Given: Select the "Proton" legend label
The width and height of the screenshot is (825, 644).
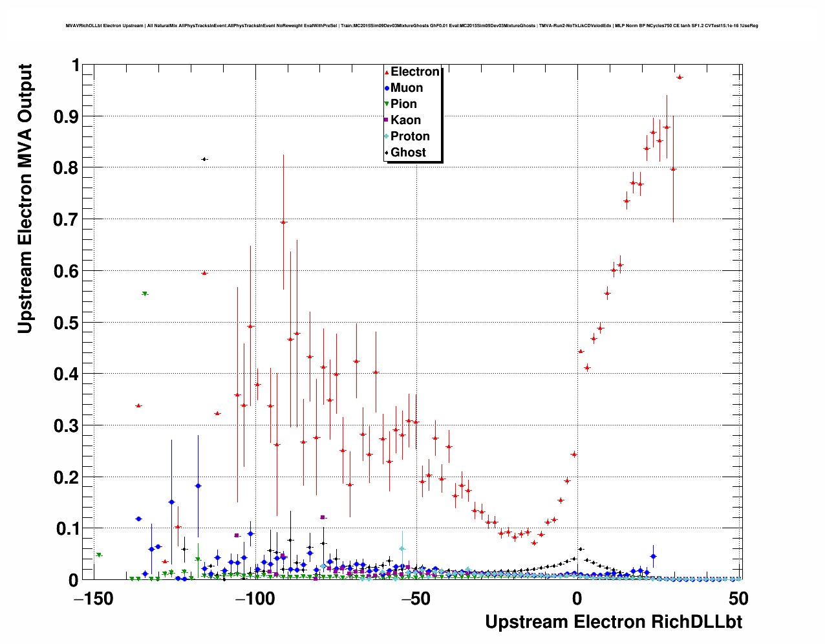Looking at the screenshot, I should point(410,136).
